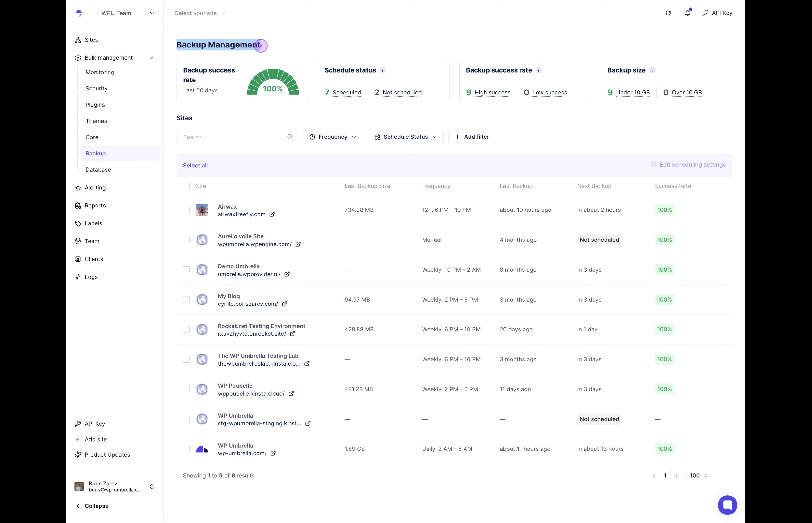Open Select your site dropdown
This screenshot has height=523, width=812.
[200, 13]
